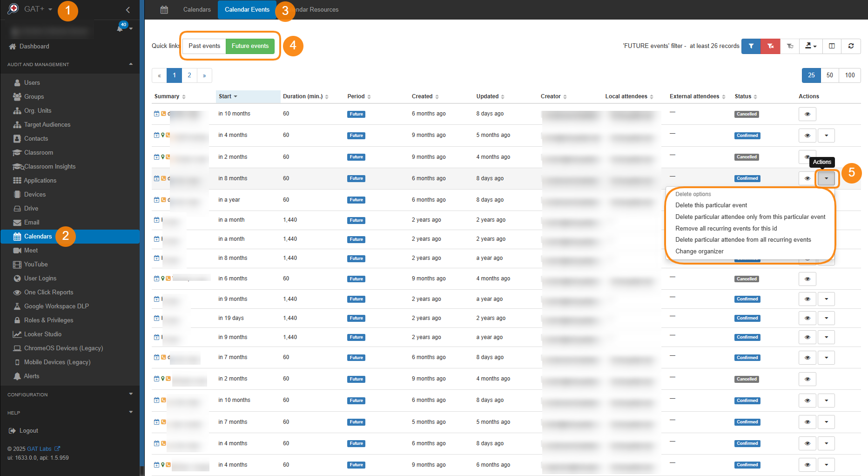Open the actions dropdown for the 'in 19 days' event

pos(826,318)
